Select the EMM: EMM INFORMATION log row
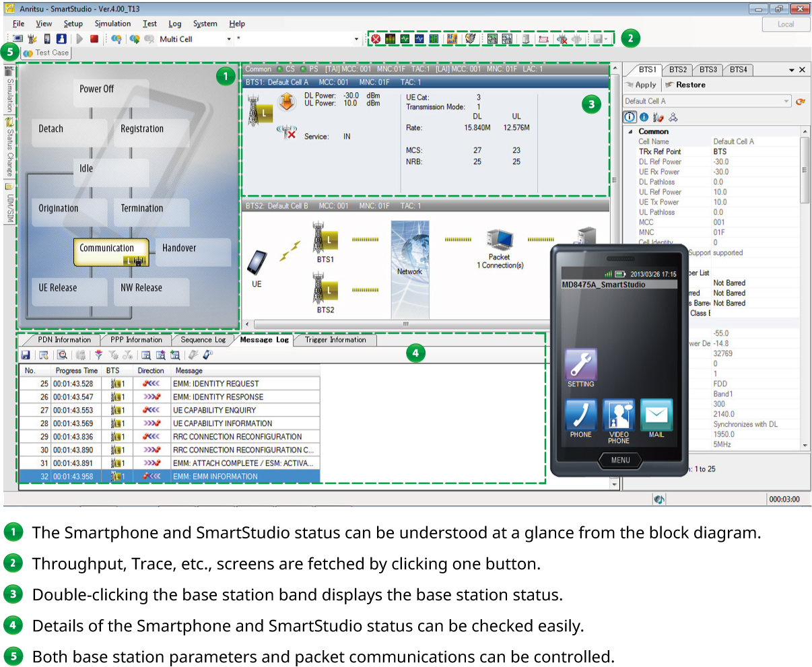The height and width of the screenshot is (667, 812). [x=170, y=477]
